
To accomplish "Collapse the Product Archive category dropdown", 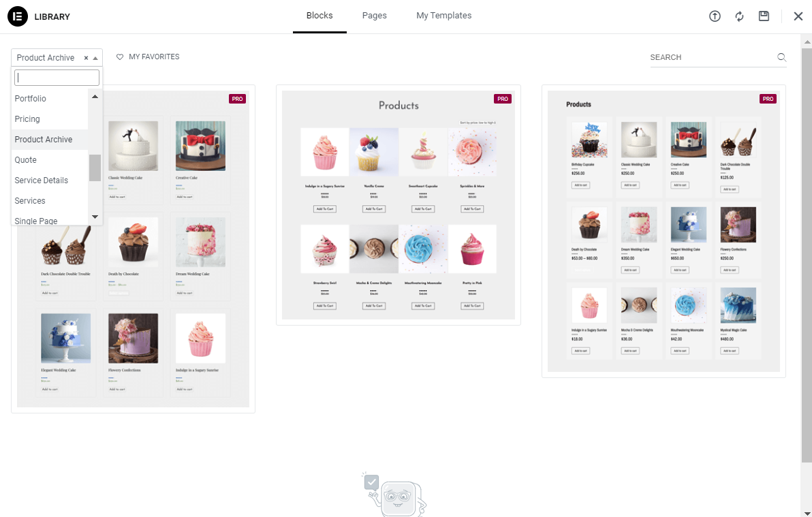I will pyautogui.click(x=96, y=58).
